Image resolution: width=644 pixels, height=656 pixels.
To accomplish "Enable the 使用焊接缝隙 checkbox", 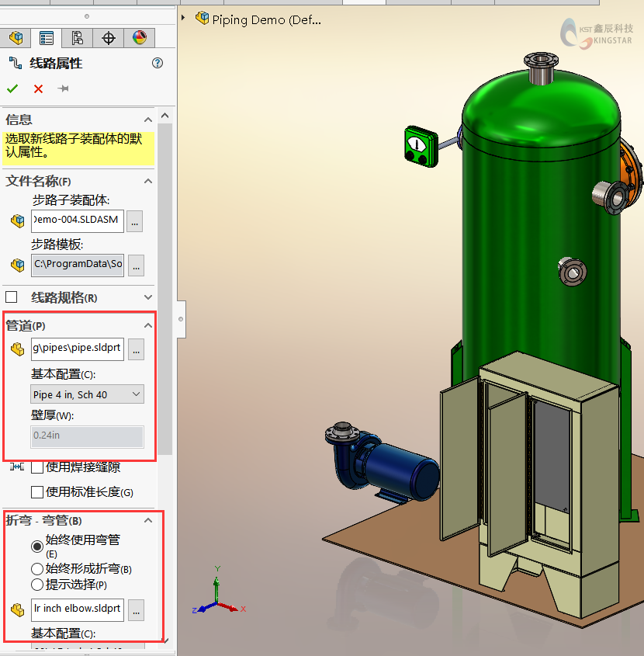I will (36, 467).
